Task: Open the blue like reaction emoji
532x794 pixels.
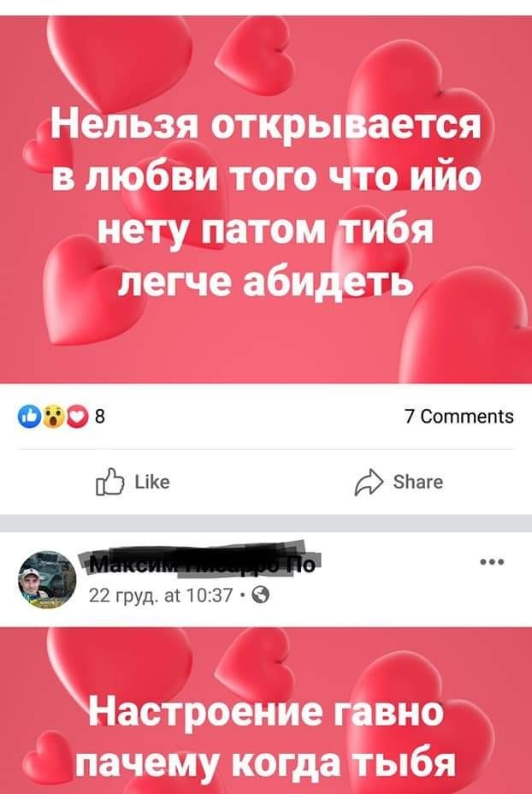Action: pyautogui.click(x=29, y=417)
